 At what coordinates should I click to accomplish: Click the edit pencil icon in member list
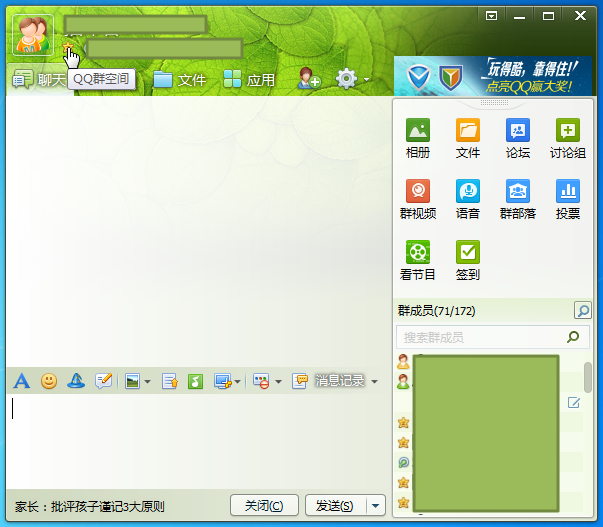click(574, 403)
